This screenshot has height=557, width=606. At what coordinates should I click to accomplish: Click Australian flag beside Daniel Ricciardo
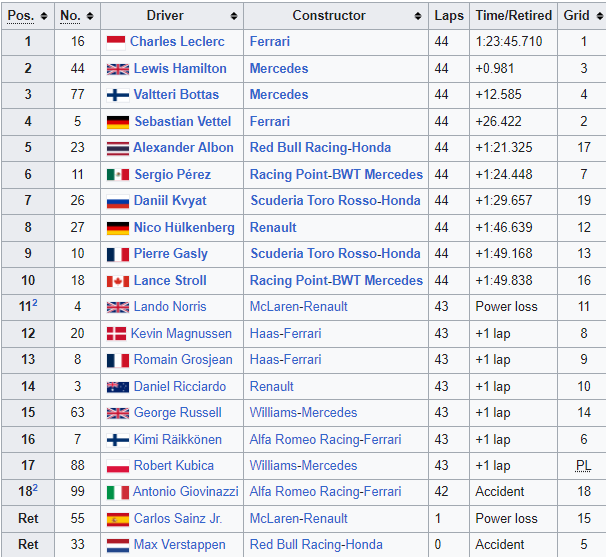pos(118,387)
